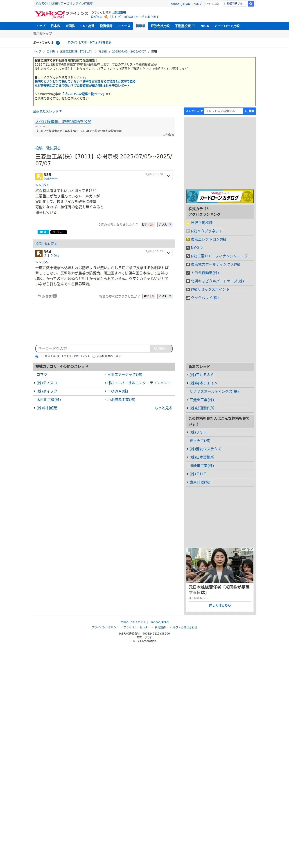Click 詳しくはこちら ad button

coord(220,605)
